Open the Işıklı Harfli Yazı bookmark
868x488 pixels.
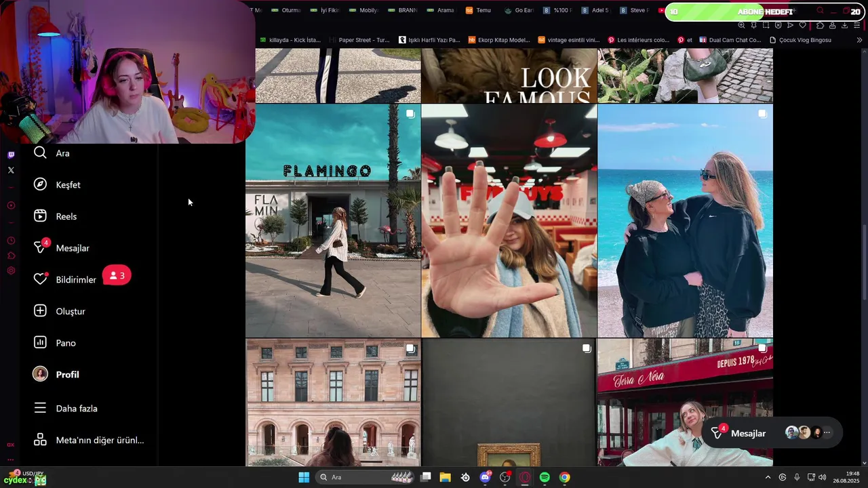click(x=430, y=40)
